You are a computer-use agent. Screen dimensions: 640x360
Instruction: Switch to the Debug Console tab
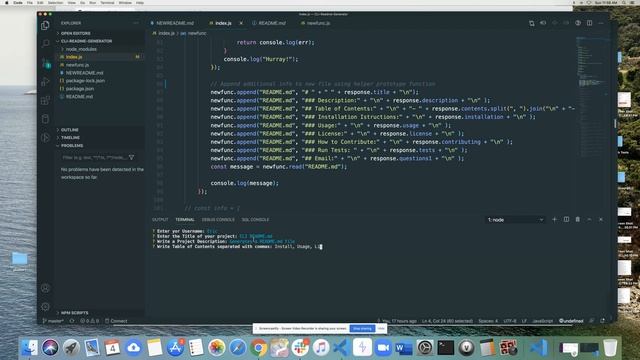218,220
